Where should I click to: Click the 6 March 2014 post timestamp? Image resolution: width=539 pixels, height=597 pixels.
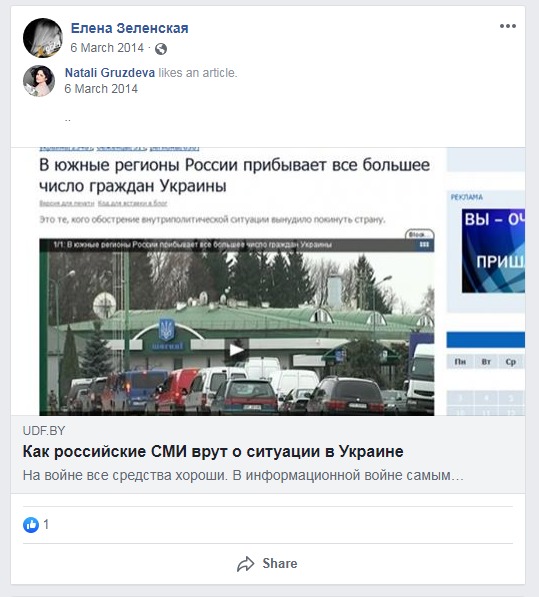(x=107, y=48)
